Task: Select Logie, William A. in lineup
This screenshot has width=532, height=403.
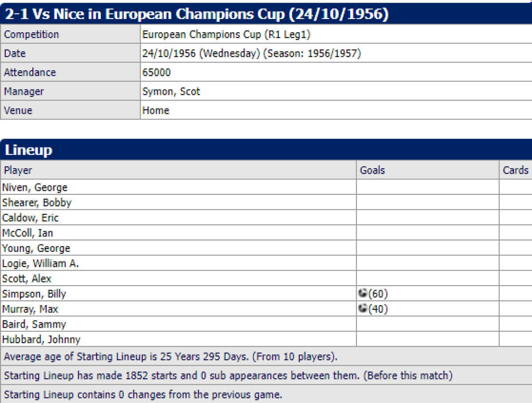Action: (40, 263)
